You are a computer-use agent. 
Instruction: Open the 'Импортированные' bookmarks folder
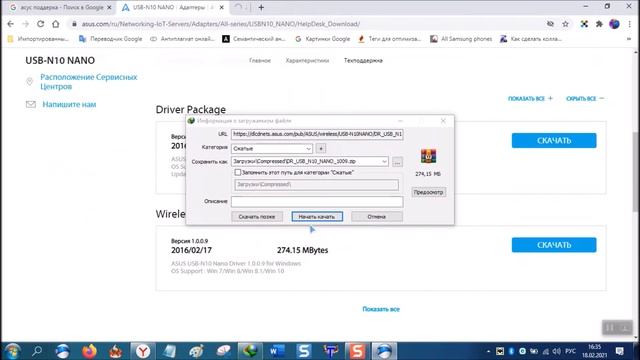coord(38,39)
